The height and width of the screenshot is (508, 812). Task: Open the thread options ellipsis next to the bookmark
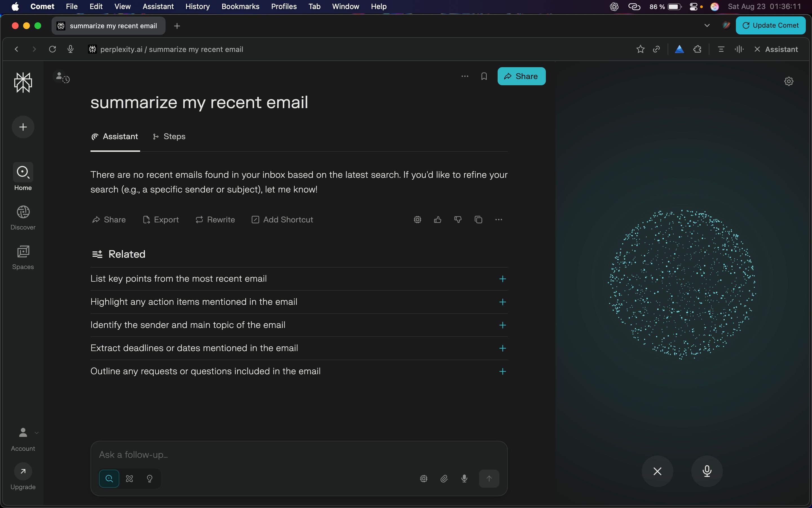click(465, 76)
